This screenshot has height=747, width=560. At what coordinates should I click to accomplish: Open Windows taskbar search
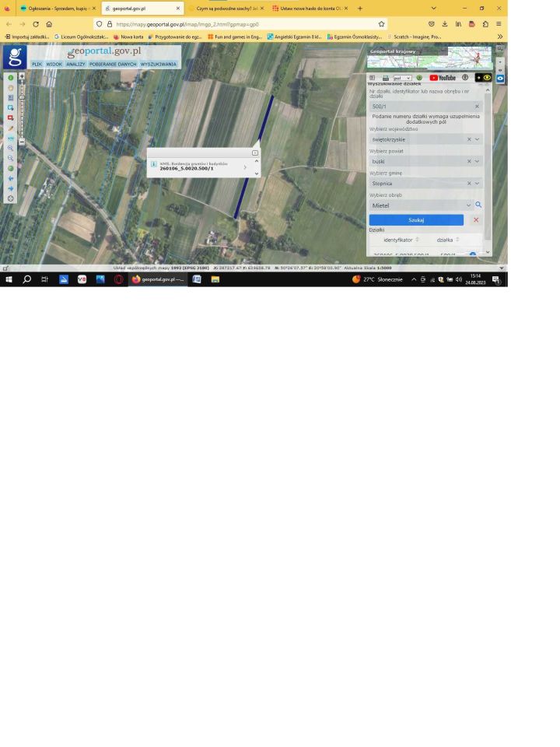27,279
